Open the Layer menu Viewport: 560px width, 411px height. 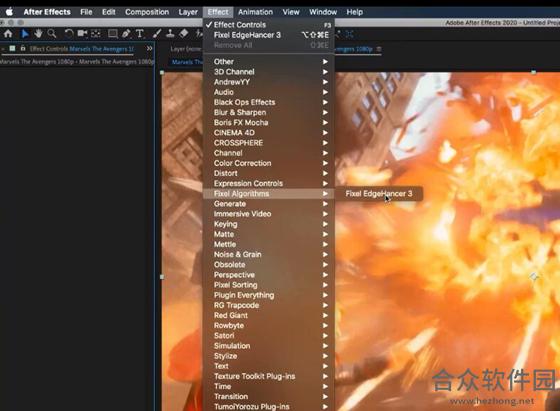tap(188, 12)
